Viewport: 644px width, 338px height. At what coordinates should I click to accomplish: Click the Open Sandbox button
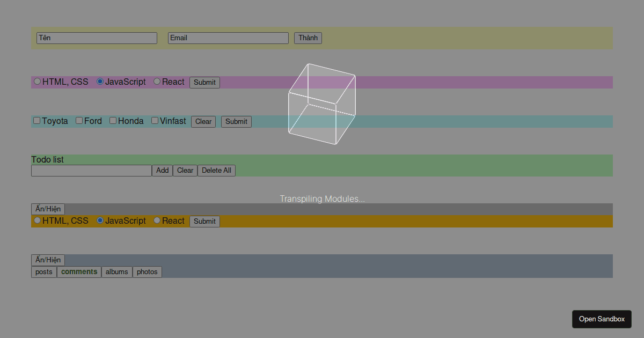[x=602, y=319]
